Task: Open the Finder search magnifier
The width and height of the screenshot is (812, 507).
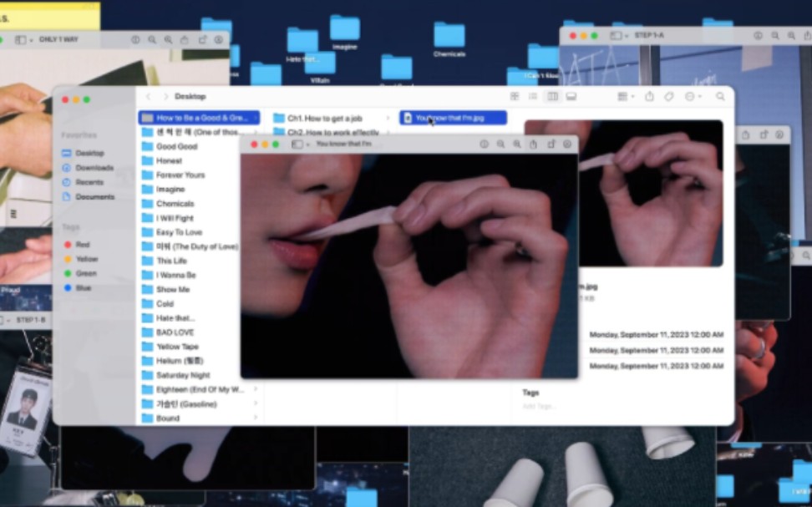Action: click(x=720, y=97)
